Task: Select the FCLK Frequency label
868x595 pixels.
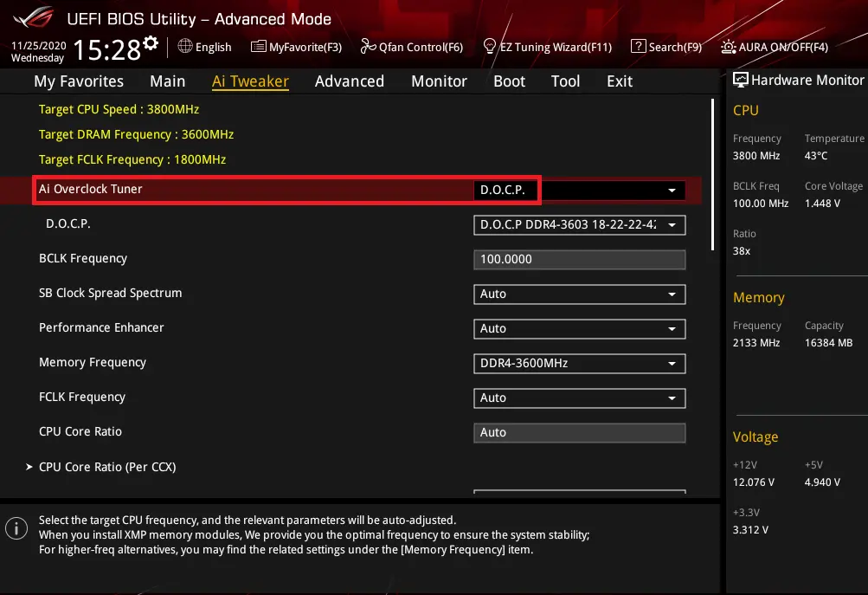Action: point(82,398)
